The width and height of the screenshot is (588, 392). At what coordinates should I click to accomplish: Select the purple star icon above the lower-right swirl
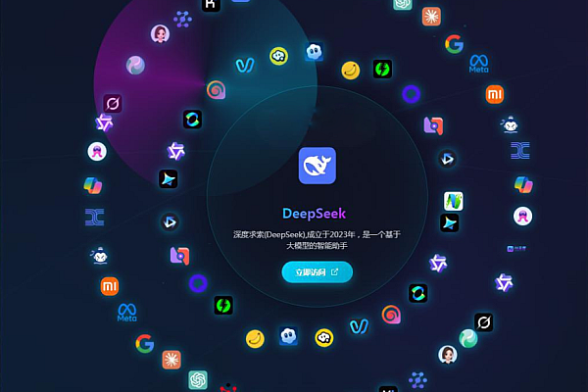438,263
